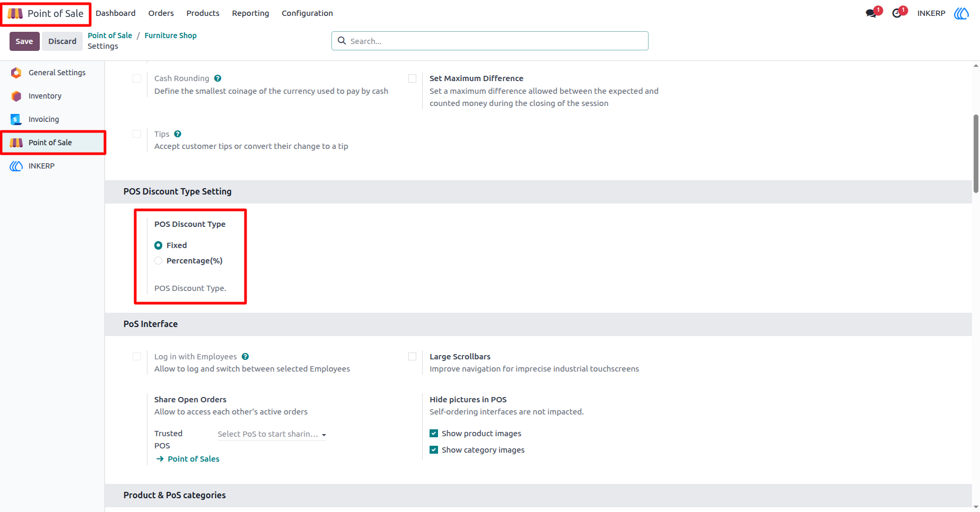The image size is (980, 512).
Task: Open the INKERP user avatar logo
Action: [961, 13]
